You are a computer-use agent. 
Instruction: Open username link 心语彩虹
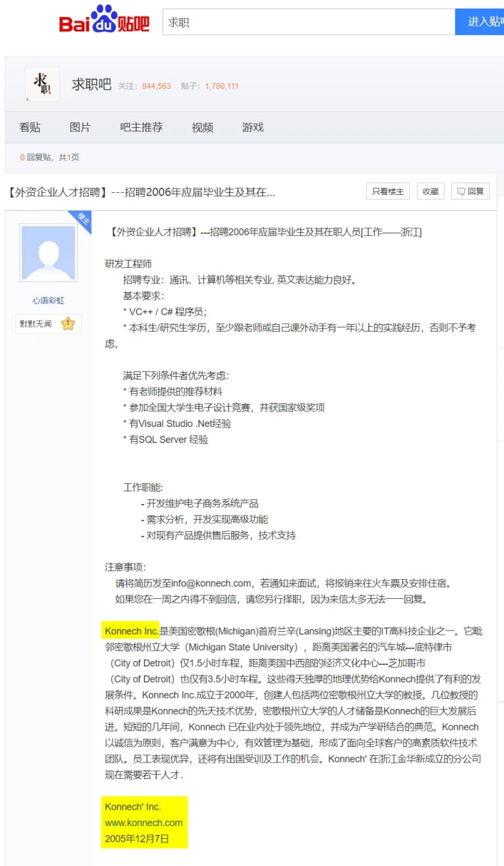(48, 300)
